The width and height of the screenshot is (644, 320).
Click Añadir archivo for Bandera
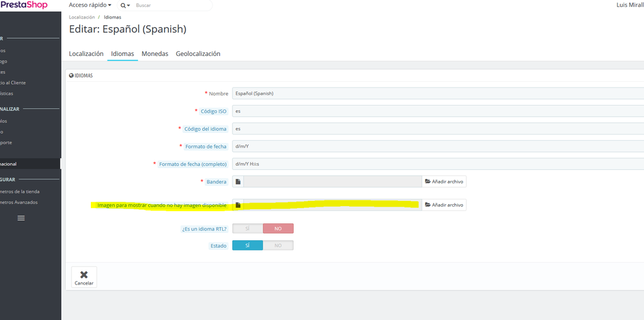pyautogui.click(x=444, y=182)
